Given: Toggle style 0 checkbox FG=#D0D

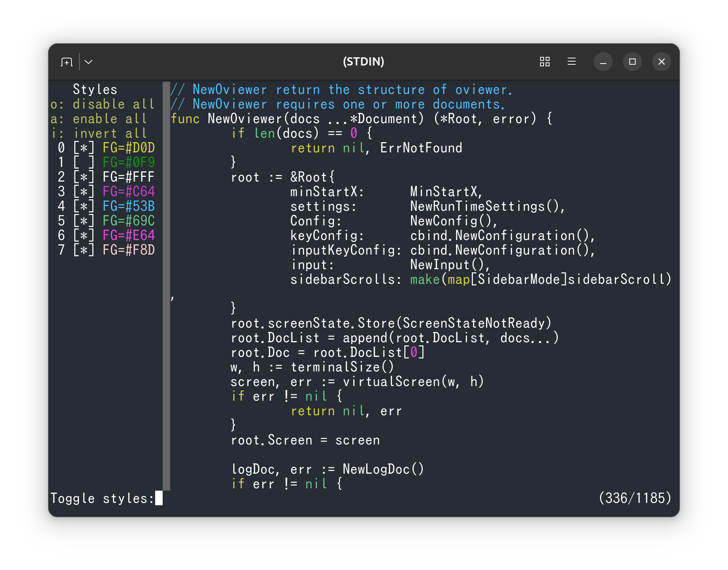Looking at the screenshot, I should tap(84, 148).
